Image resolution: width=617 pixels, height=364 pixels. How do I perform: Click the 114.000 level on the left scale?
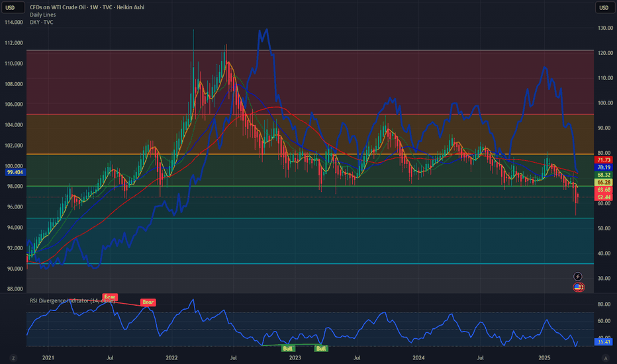(x=14, y=23)
